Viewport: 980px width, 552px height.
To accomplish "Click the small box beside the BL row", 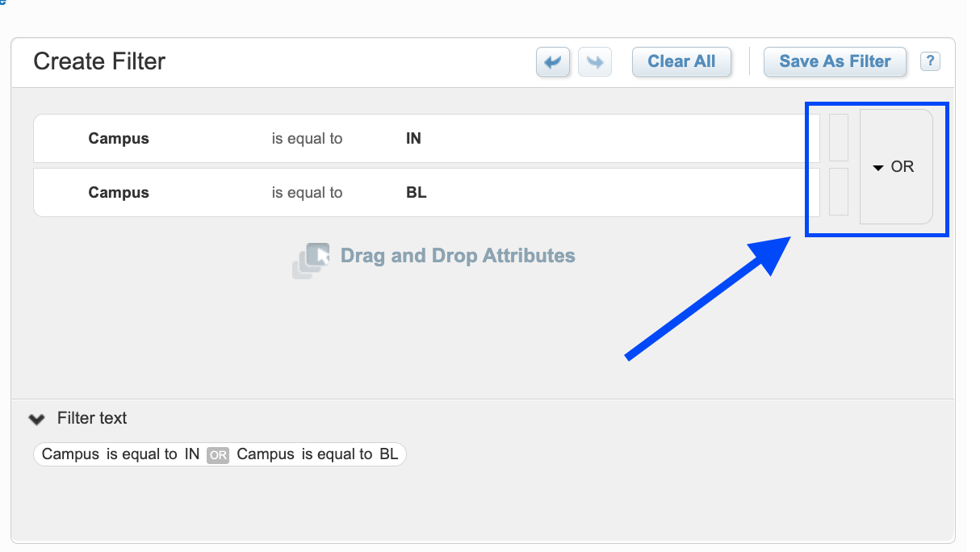I will coord(839,192).
